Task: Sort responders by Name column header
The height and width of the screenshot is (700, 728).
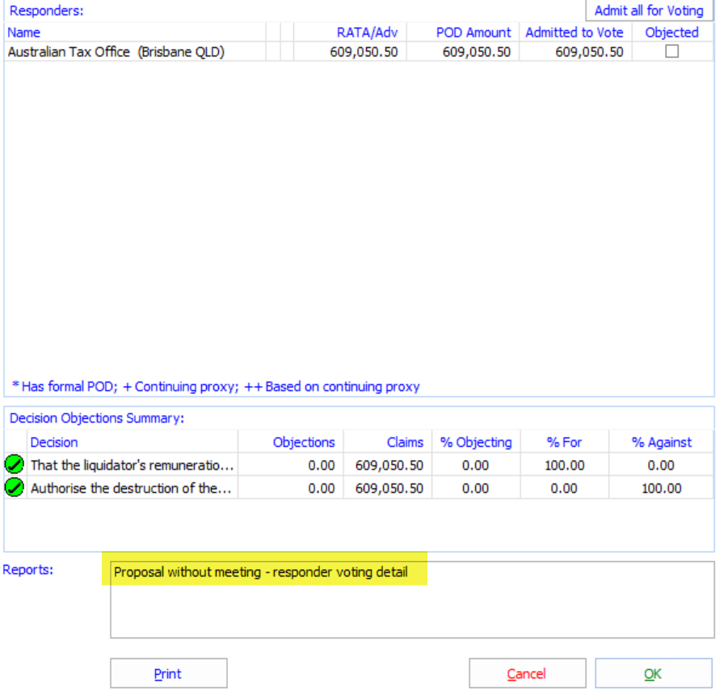Action: [24, 32]
